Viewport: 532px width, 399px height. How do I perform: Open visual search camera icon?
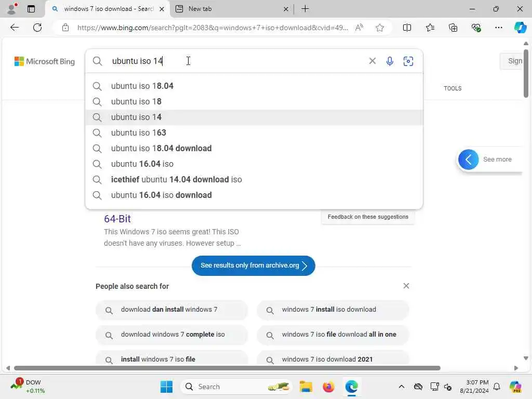point(408,61)
